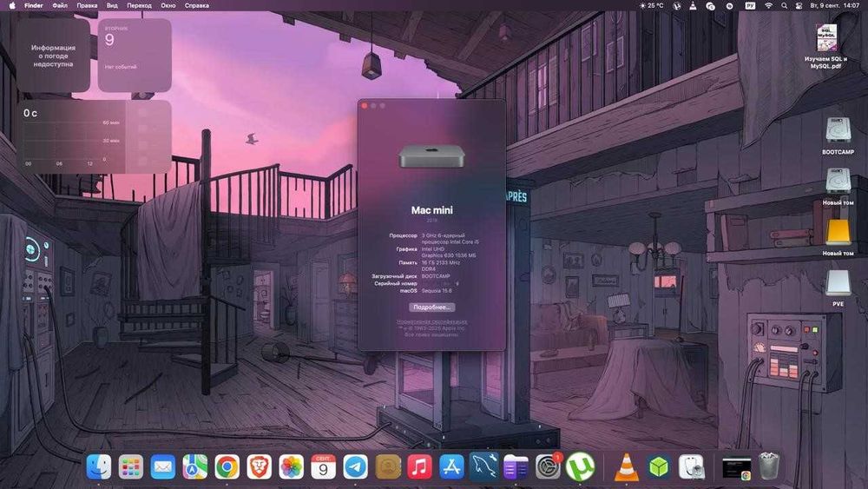Select the yellow Новый том external drive
This screenshot has height=489, width=868.
click(x=838, y=238)
